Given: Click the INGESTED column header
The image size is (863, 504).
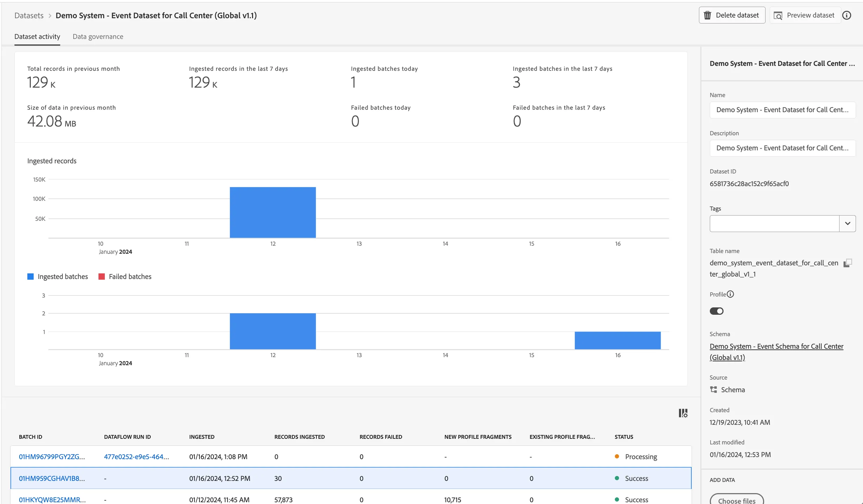Looking at the screenshot, I should pyautogui.click(x=202, y=437).
